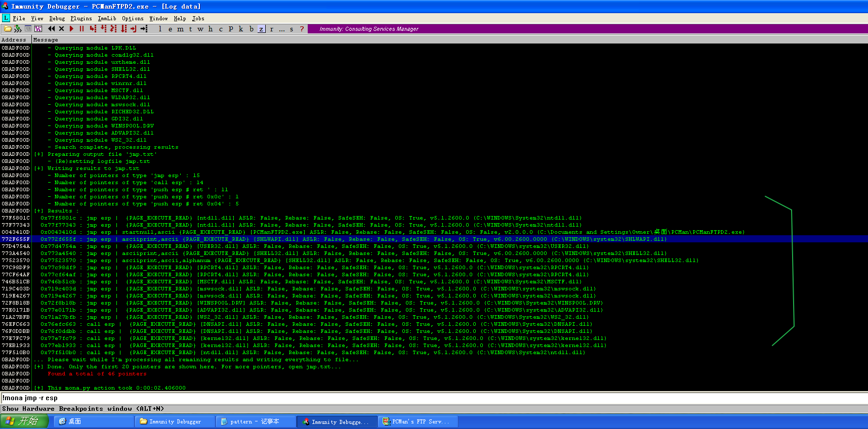Open the CPU window with the 'c' button
The width and height of the screenshot is (868, 429).
[x=221, y=29]
